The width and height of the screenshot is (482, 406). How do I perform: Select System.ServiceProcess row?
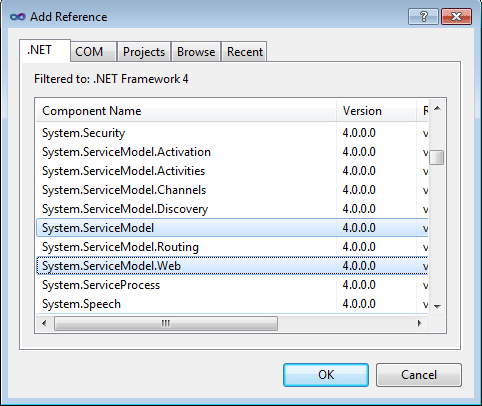[x=232, y=285]
